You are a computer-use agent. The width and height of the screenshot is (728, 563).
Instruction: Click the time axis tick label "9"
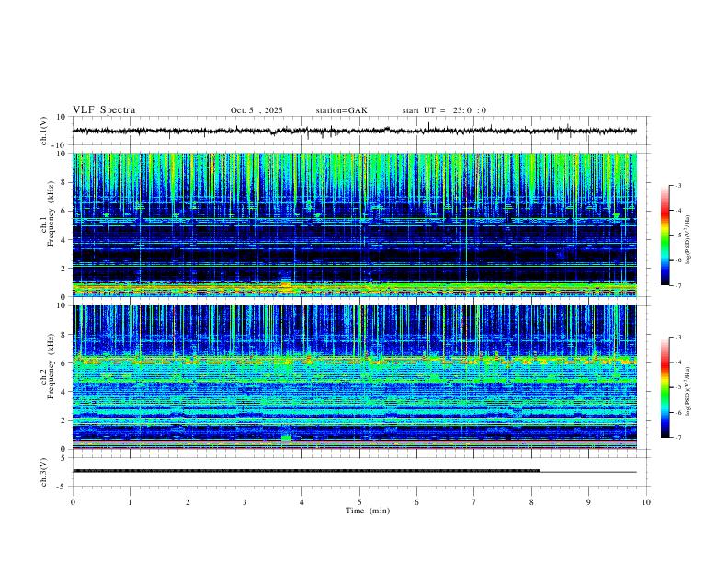588,502
